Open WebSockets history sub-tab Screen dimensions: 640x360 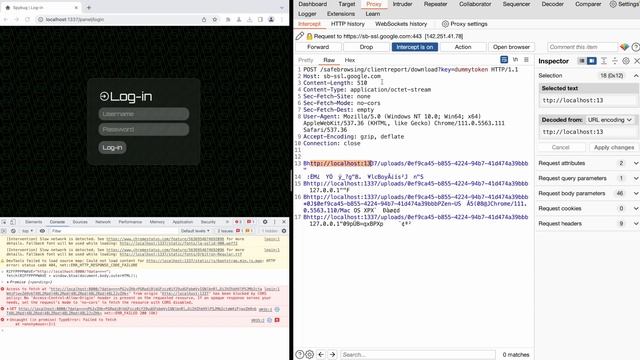tap(401, 24)
